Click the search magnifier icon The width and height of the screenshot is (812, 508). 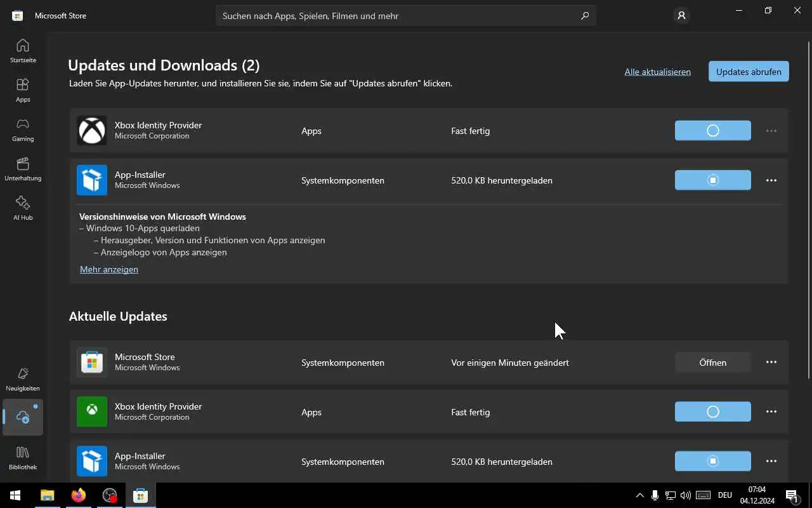(x=585, y=16)
